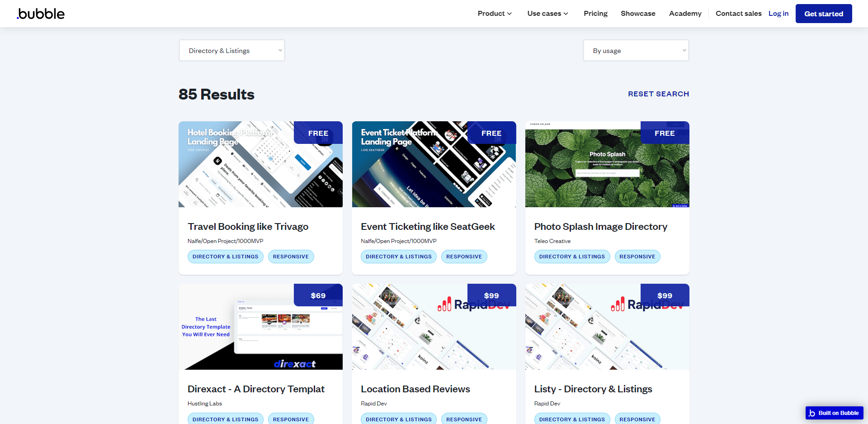Open the Direxact template title
This screenshot has width=868, height=424.
[256, 389]
